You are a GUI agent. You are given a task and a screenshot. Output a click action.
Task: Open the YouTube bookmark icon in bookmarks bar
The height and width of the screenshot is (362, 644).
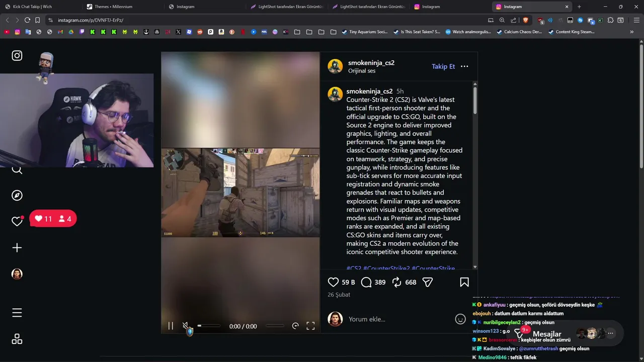coord(7,32)
